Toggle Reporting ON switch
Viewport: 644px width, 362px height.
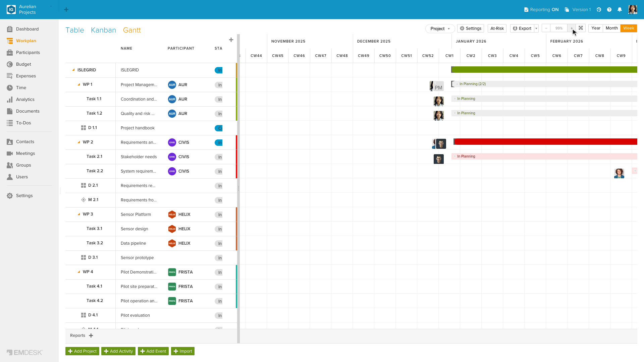[541, 10]
